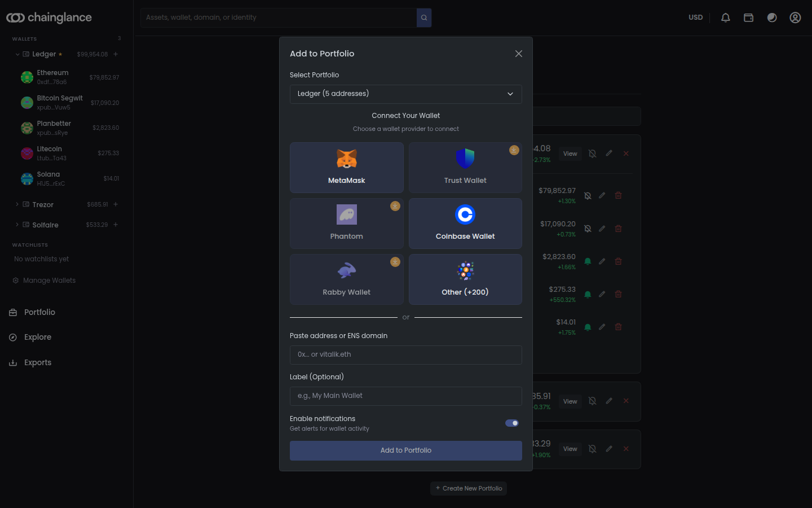The height and width of the screenshot is (508, 812).
Task: Click the Add to Portfolio submit button
Action: point(406,450)
